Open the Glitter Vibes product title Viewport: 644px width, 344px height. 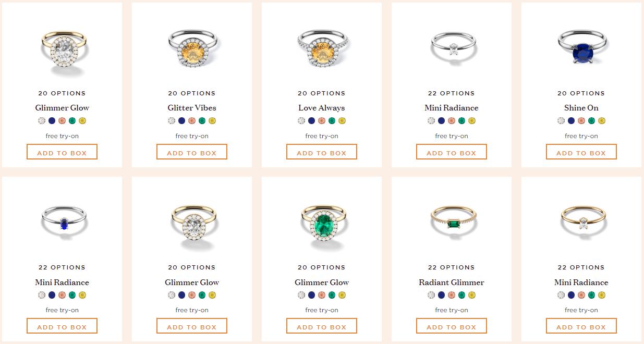(192, 108)
